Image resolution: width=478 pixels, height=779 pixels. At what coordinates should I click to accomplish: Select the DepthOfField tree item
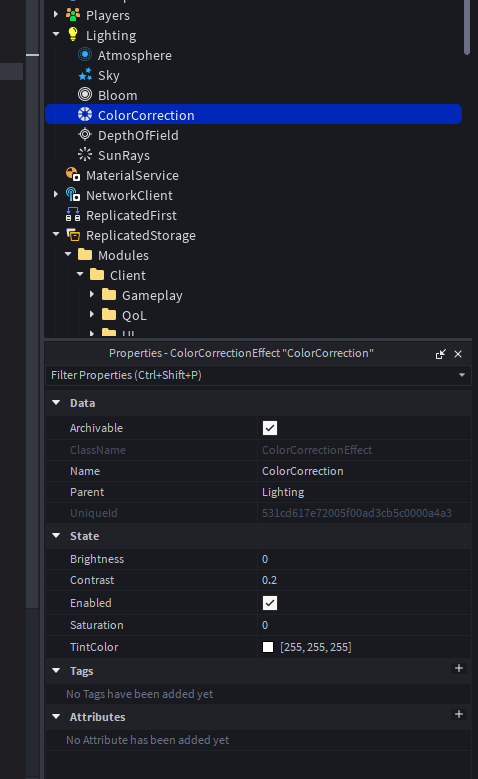138,135
